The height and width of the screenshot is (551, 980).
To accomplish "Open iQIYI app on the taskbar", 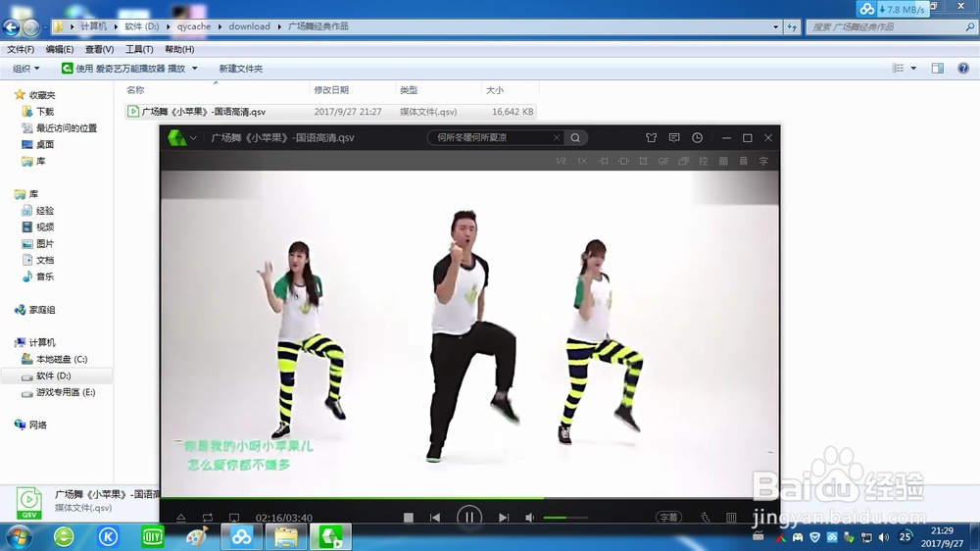I will click(153, 536).
